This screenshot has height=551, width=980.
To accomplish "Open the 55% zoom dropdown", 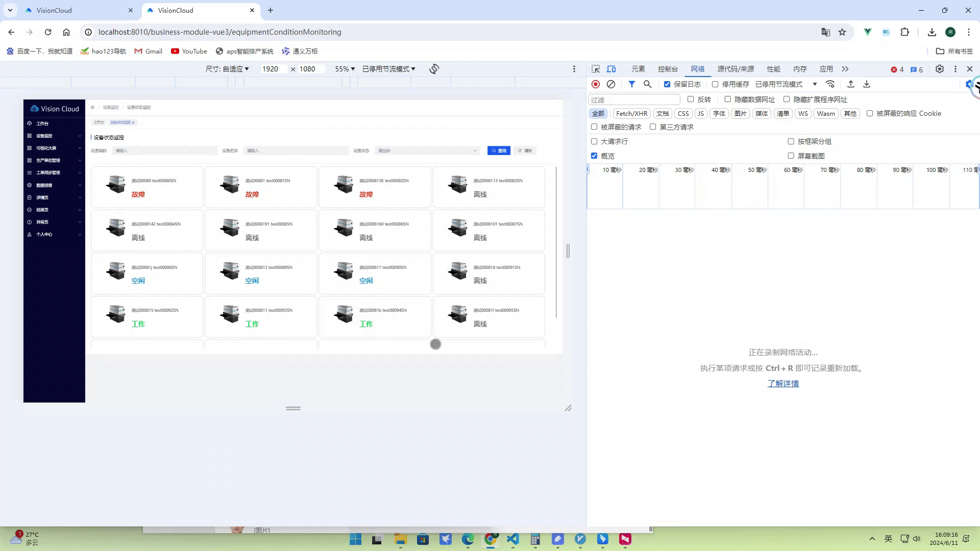I will 345,69.
